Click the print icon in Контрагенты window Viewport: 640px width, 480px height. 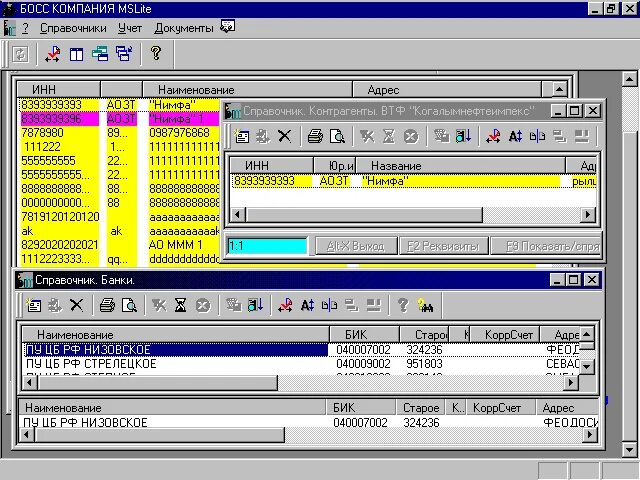315,136
